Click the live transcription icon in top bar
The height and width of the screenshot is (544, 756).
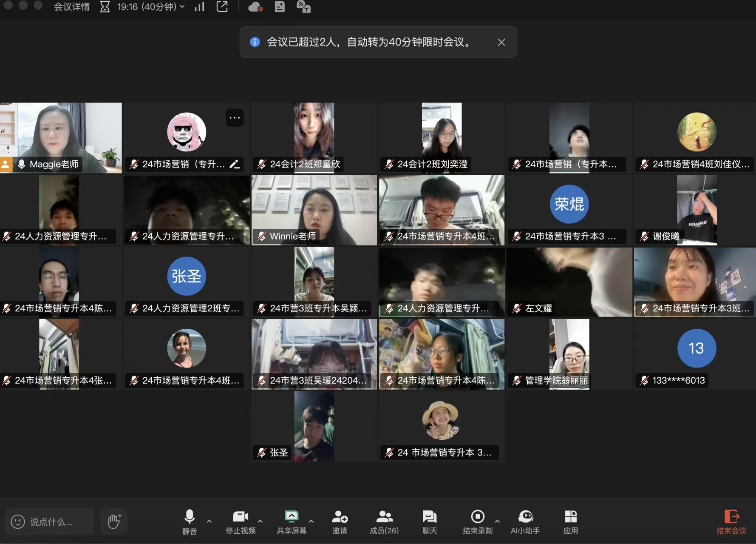(x=303, y=6)
